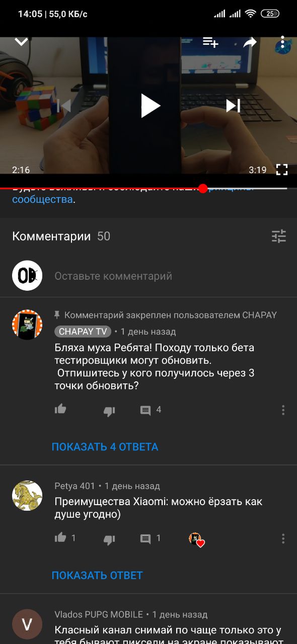
Task: Expand 'ПОКАЗАТЬ ОТВЕТ' under Petya 401
Action: point(97,575)
